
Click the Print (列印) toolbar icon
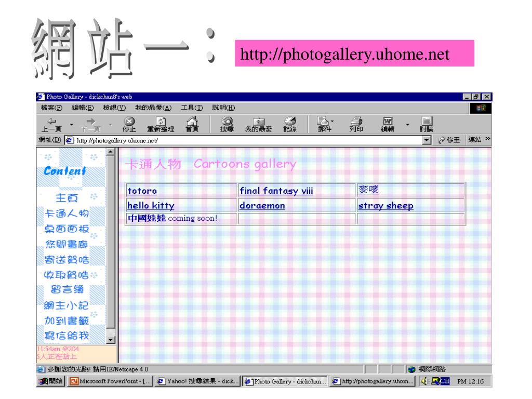click(356, 124)
